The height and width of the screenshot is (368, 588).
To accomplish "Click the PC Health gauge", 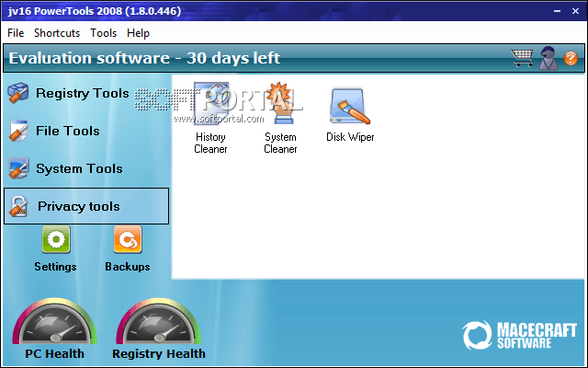I will pos(55,321).
